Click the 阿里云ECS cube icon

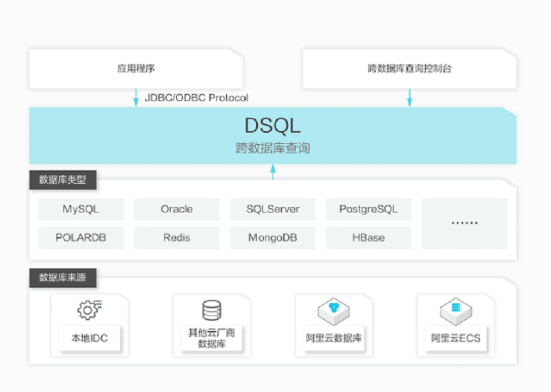(x=456, y=311)
